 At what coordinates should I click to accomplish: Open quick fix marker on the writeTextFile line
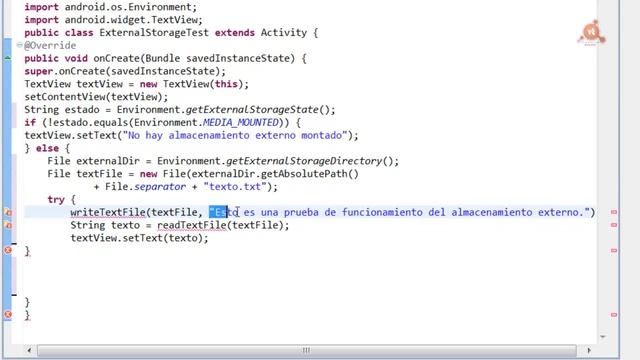(x=8, y=212)
